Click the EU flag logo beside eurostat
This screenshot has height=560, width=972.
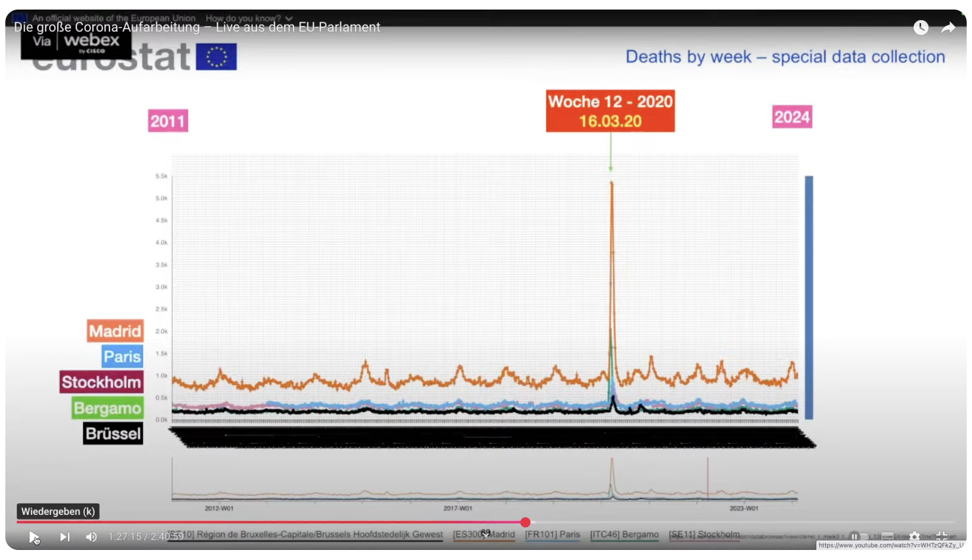click(216, 57)
